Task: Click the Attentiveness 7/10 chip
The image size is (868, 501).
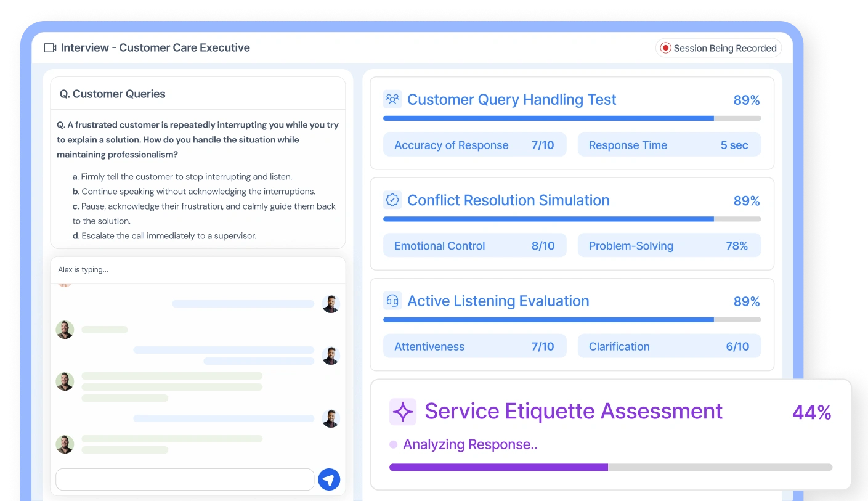Action: pyautogui.click(x=474, y=346)
